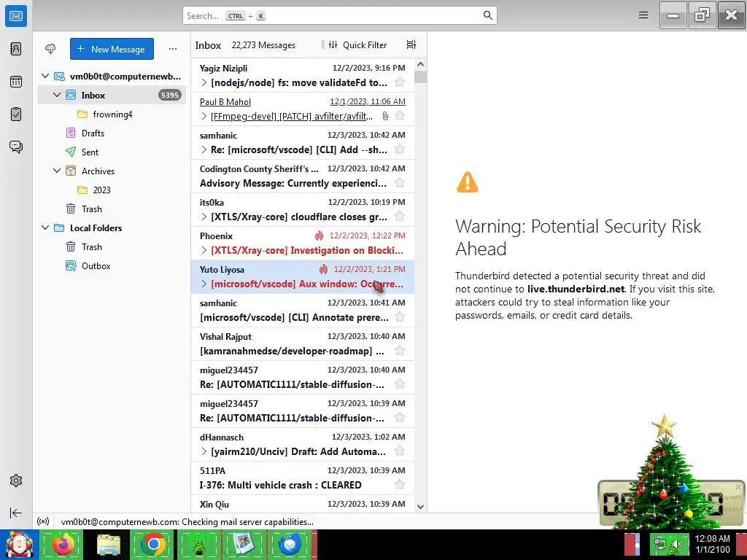
Task: Expand the its0ka Xray-core thread
Action: coord(204,217)
